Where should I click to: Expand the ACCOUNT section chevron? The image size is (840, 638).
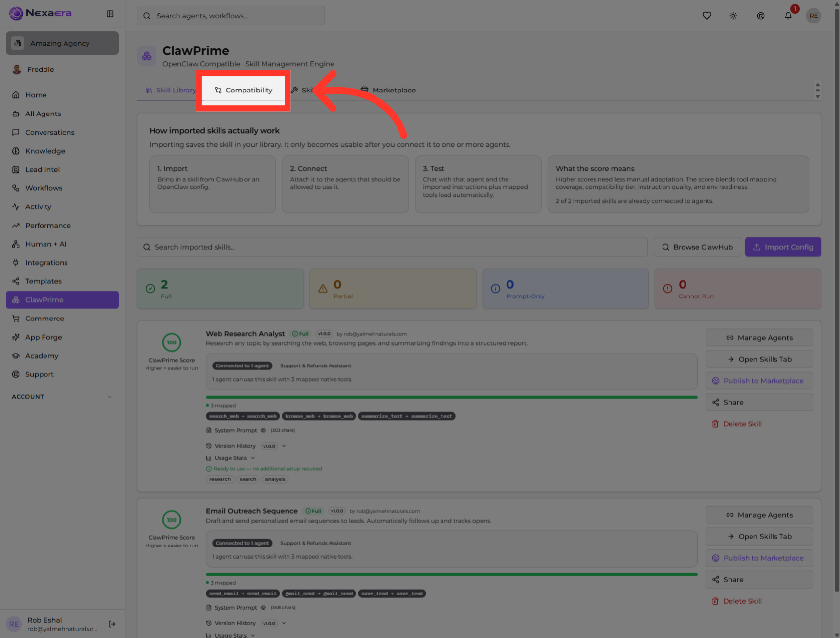(110, 397)
